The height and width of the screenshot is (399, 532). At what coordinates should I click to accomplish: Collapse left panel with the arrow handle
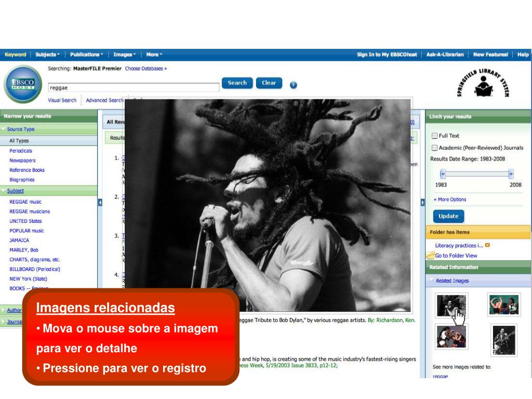(x=100, y=203)
